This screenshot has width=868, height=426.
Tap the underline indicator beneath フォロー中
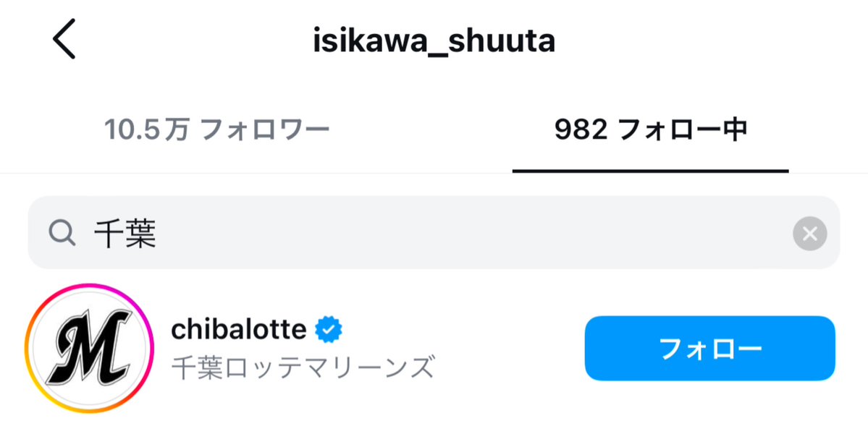[650, 171]
